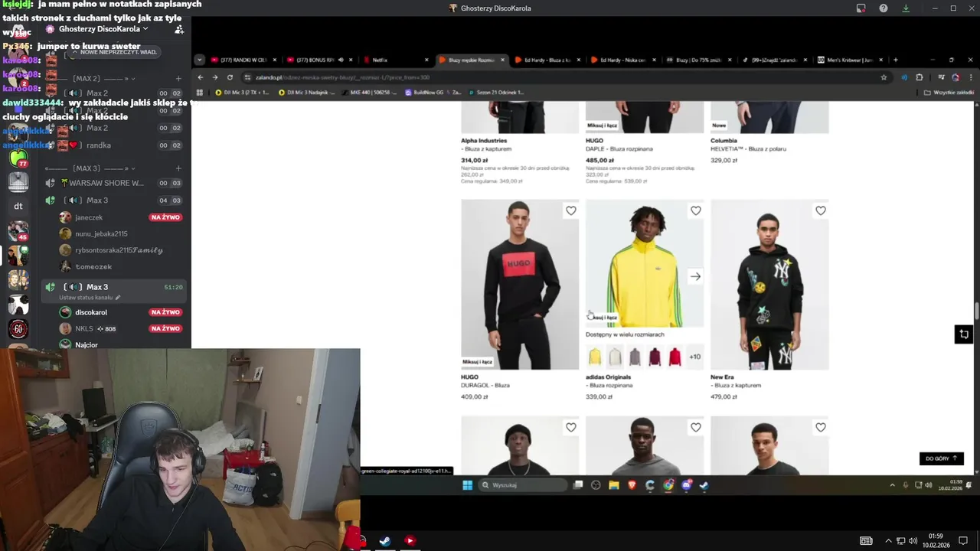Select yellow color swatch for adidas jacket
This screenshot has height=551, width=980.
pos(595,357)
